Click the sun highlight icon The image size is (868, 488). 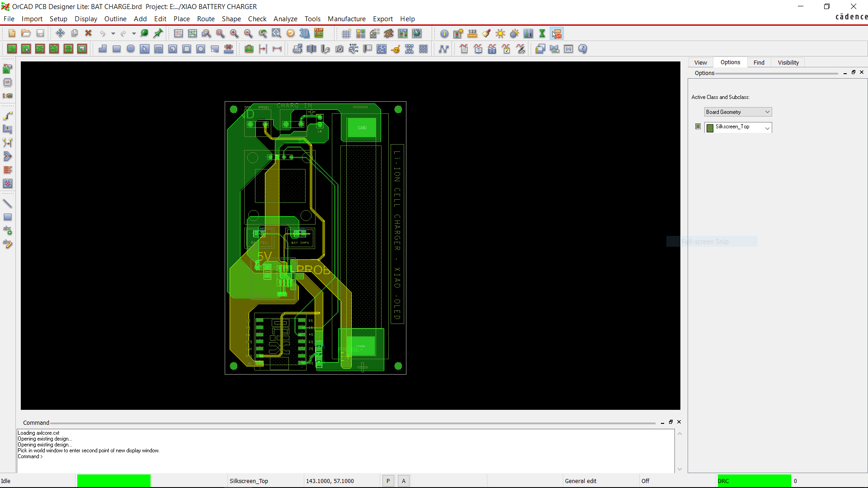[x=500, y=33]
